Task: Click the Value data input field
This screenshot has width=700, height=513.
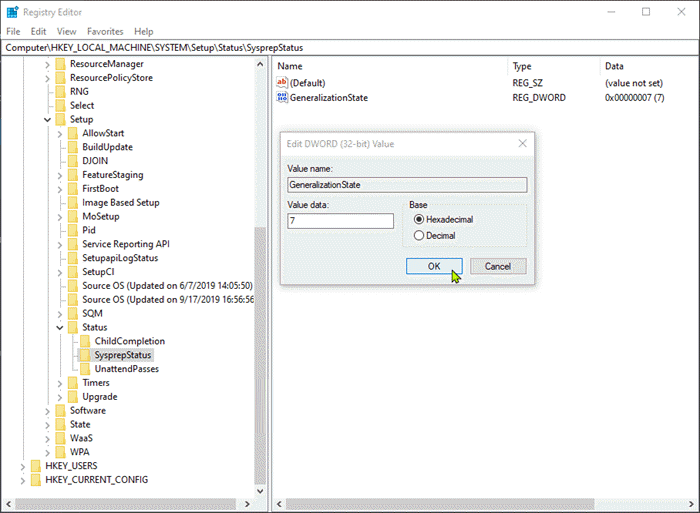Action: (340, 221)
